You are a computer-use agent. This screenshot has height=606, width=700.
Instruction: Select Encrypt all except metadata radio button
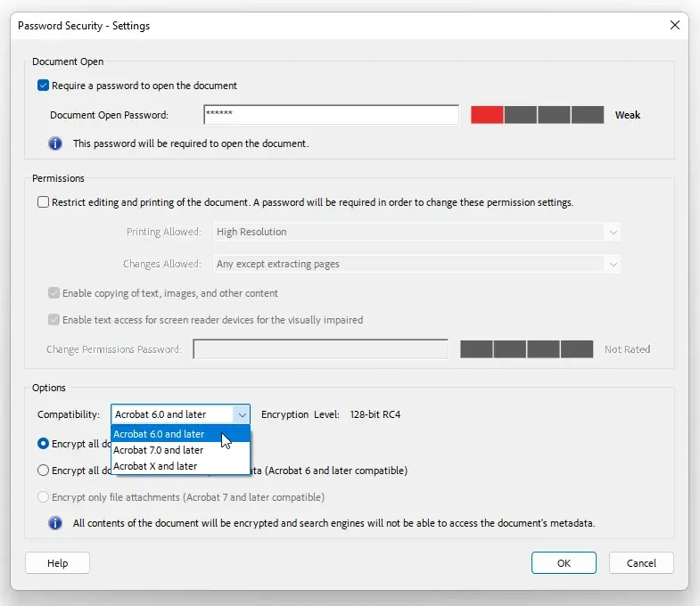tap(44, 471)
